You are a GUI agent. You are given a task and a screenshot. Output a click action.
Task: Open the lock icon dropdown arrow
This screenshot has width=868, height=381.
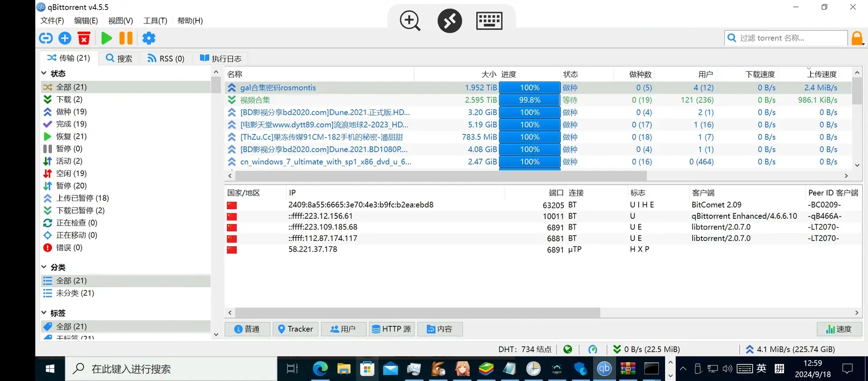pos(863,44)
